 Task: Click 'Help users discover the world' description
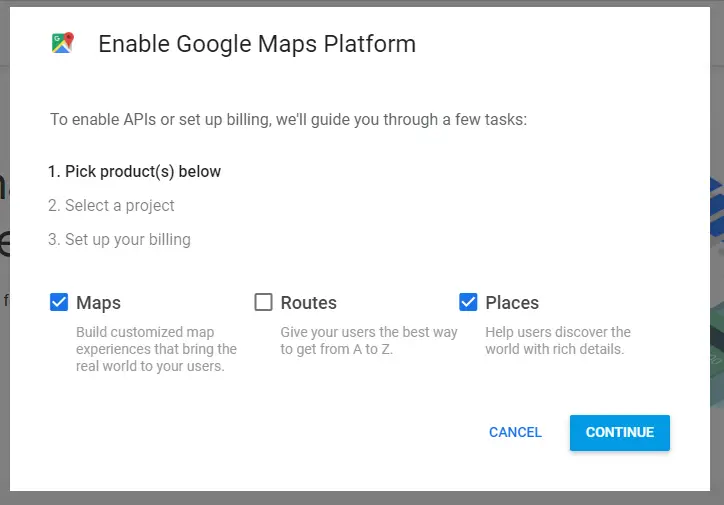[x=558, y=341]
